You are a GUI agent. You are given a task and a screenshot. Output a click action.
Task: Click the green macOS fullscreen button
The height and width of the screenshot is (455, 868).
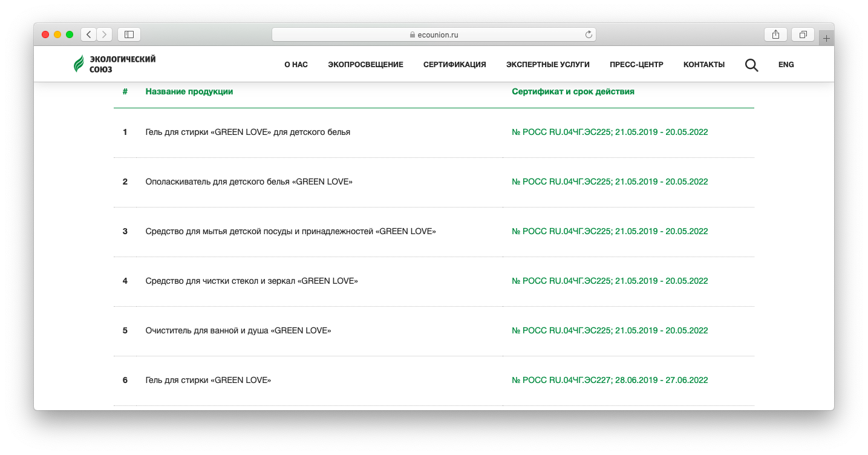click(70, 34)
